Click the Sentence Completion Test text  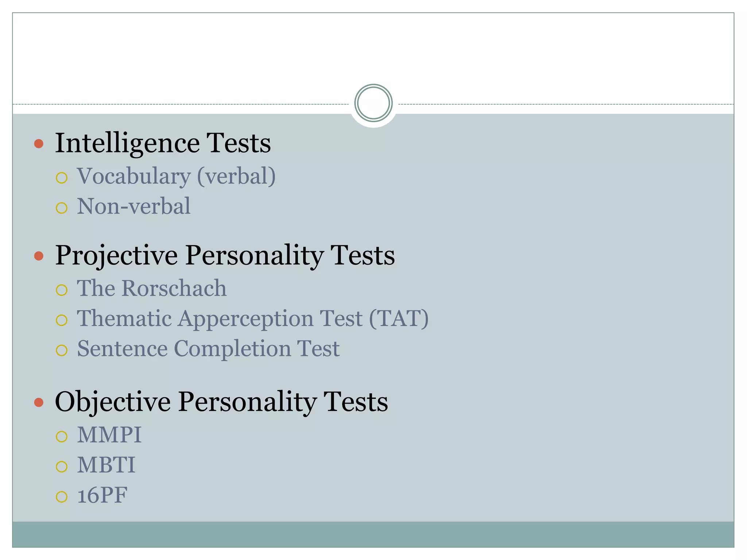tap(208, 349)
